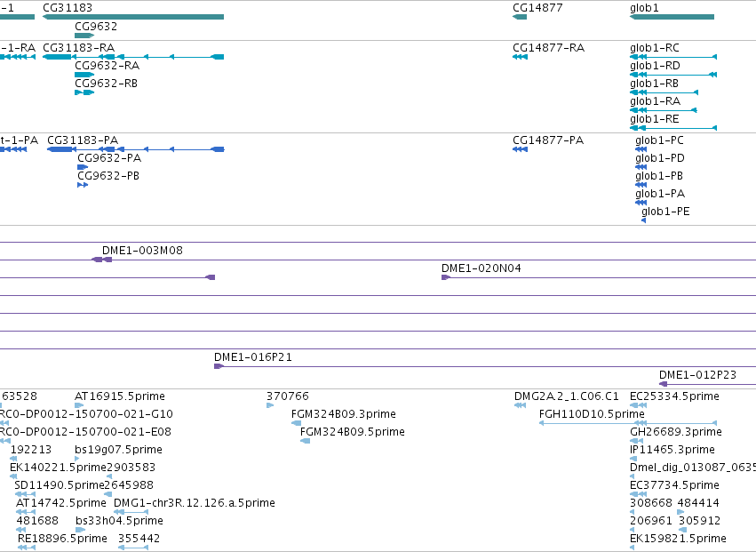
Task: Click EST label 206961
Action: (x=651, y=521)
